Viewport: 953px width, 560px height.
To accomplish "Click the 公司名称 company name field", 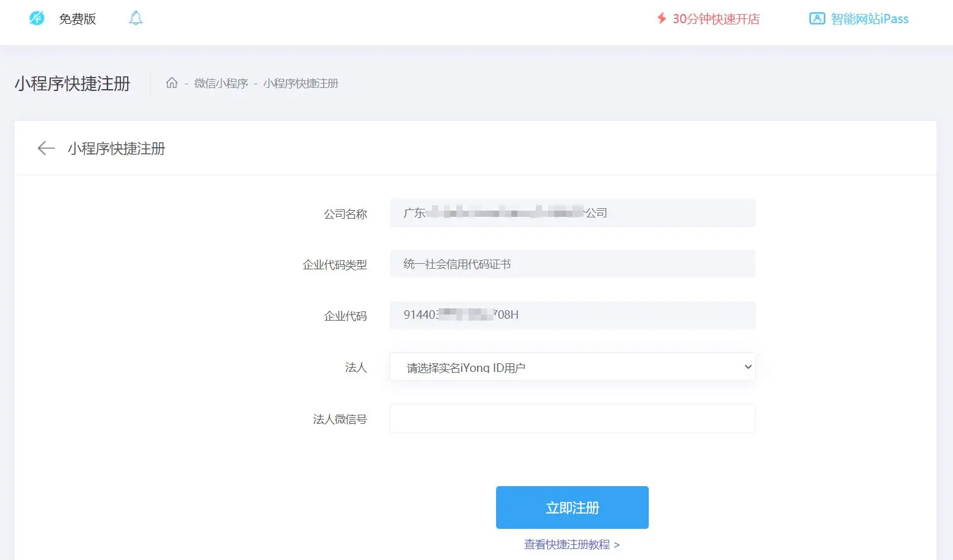I will pos(572,213).
